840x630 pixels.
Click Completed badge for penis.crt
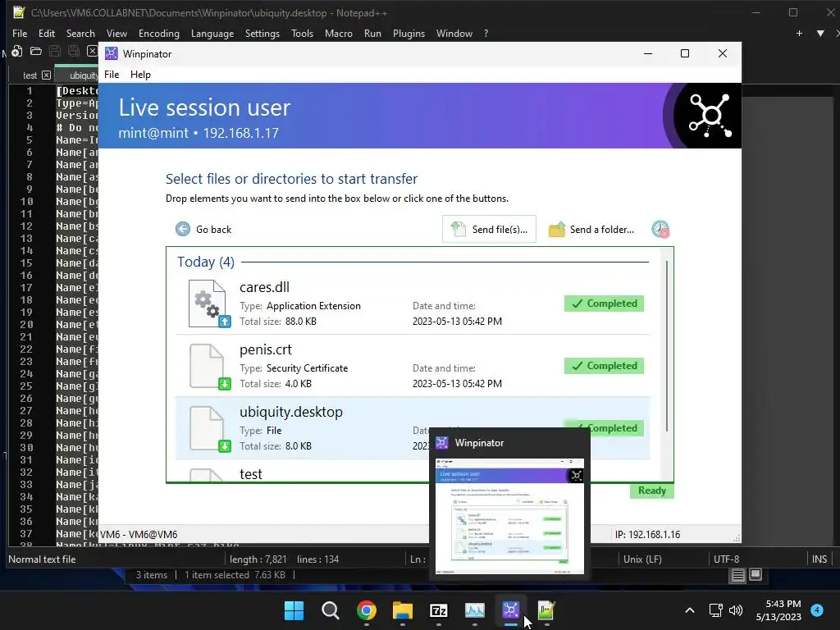pyautogui.click(x=604, y=366)
